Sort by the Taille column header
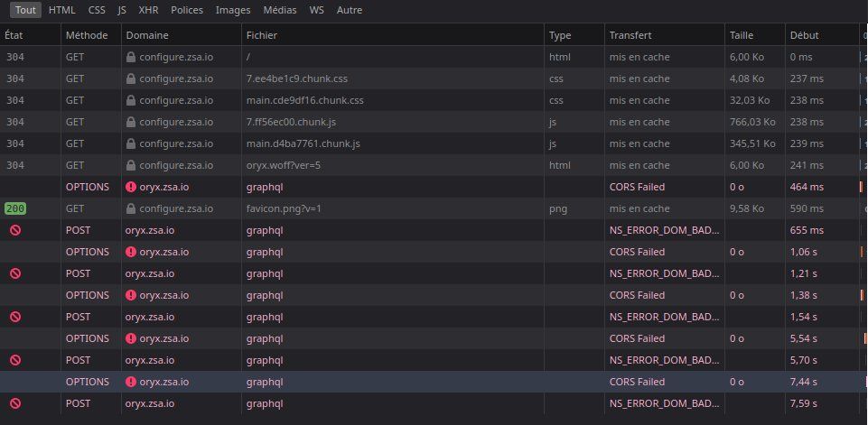868x425 pixels. [741, 35]
